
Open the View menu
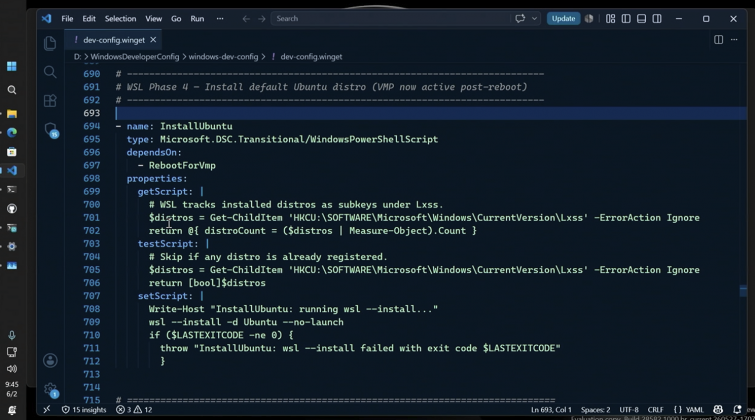click(x=154, y=18)
